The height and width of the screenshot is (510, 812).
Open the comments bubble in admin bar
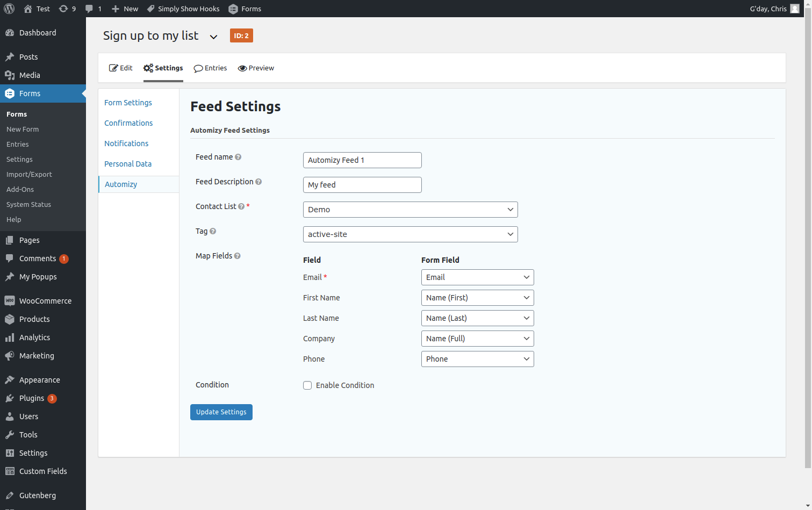(x=89, y=9)
